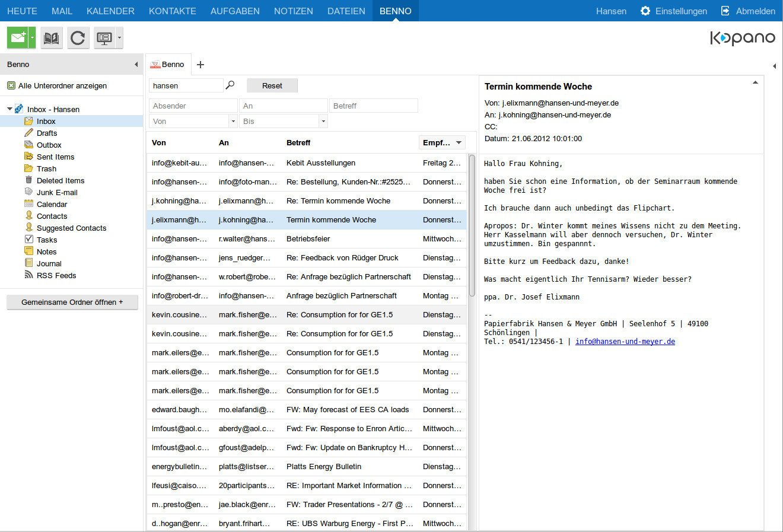Open the RSS Feeds folder

[x=56, y=275]
